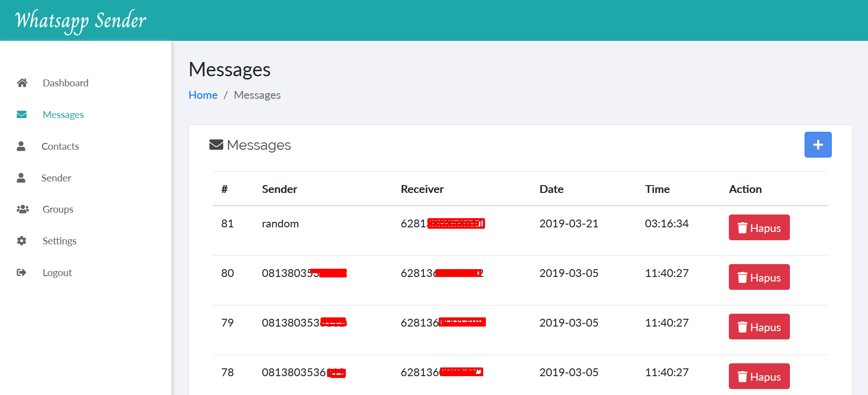
Task: Click the Settings gear icon
Action: point(22,241)
